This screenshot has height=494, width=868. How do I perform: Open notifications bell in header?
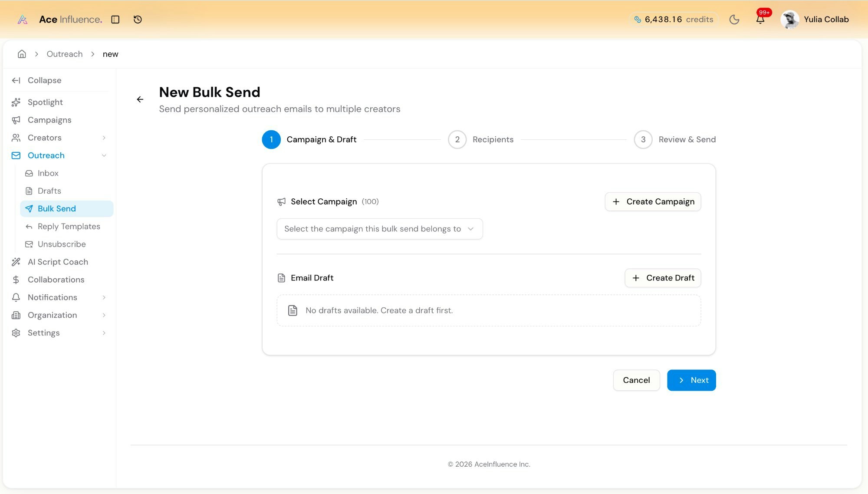[760, 20]
